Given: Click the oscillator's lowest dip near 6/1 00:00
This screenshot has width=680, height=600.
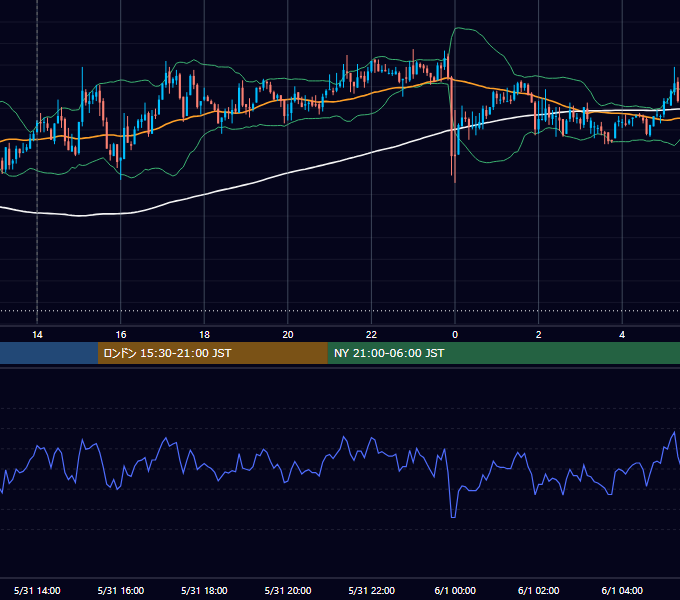Looking at the screenshot, I should click(453, 516).
